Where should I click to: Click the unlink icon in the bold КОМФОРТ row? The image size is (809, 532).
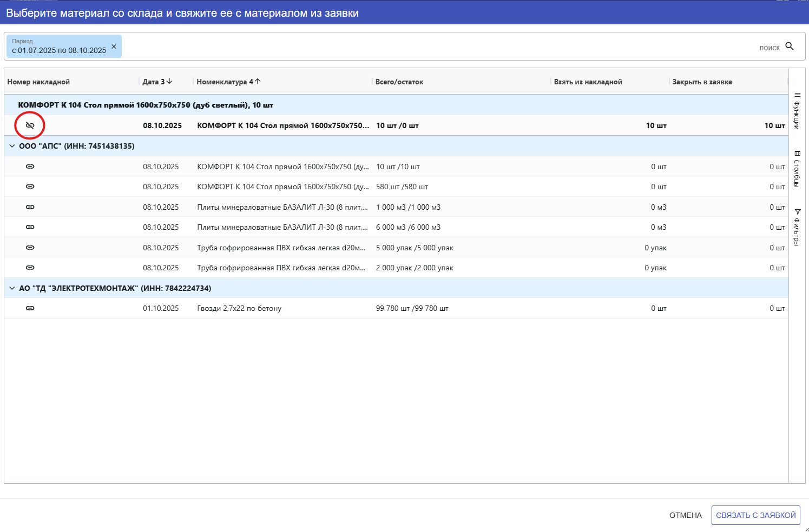pyautogui.click(x=30, y=125)
